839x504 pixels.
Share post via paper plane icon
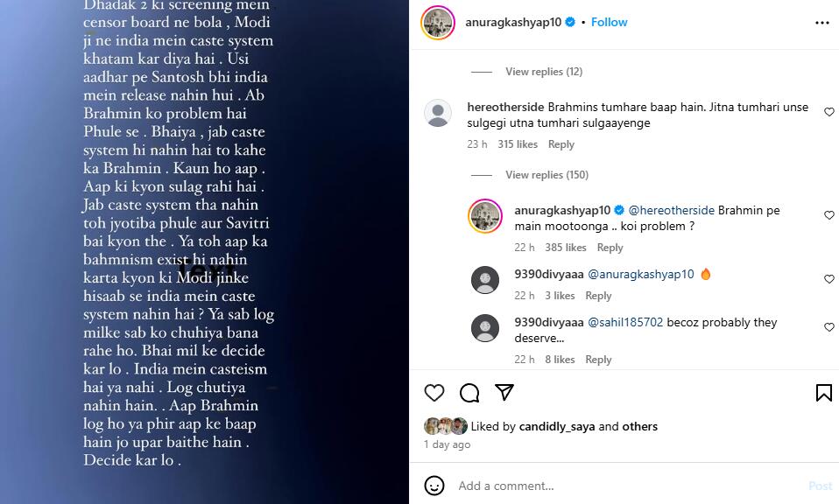click(504, 392)
